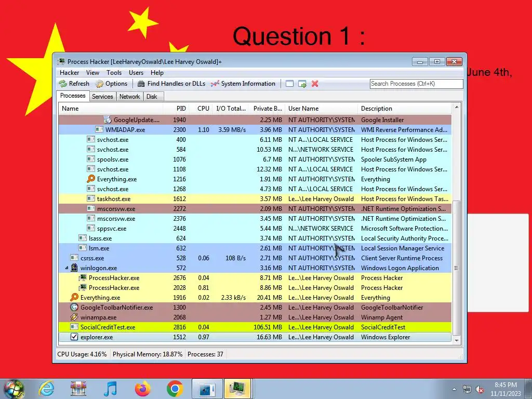
Task: Switch to the Services tab
Action: click(102, 96)
